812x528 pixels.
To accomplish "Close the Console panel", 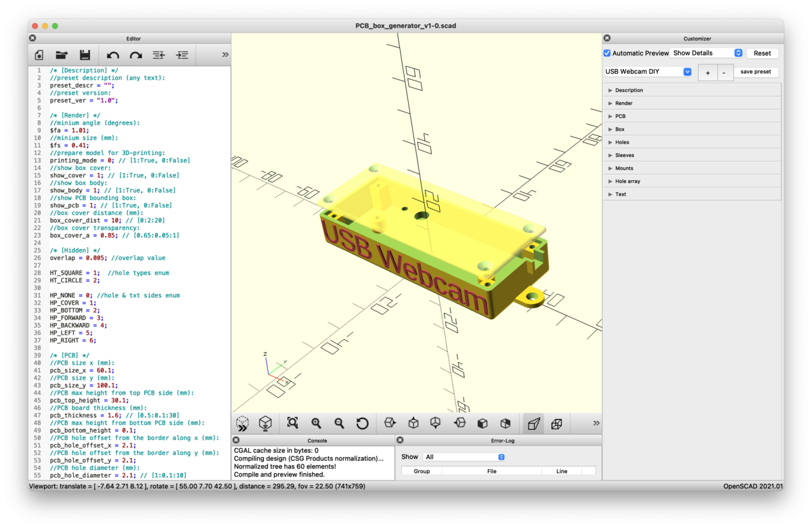I will pyautogui.click(x=236, y=440).
